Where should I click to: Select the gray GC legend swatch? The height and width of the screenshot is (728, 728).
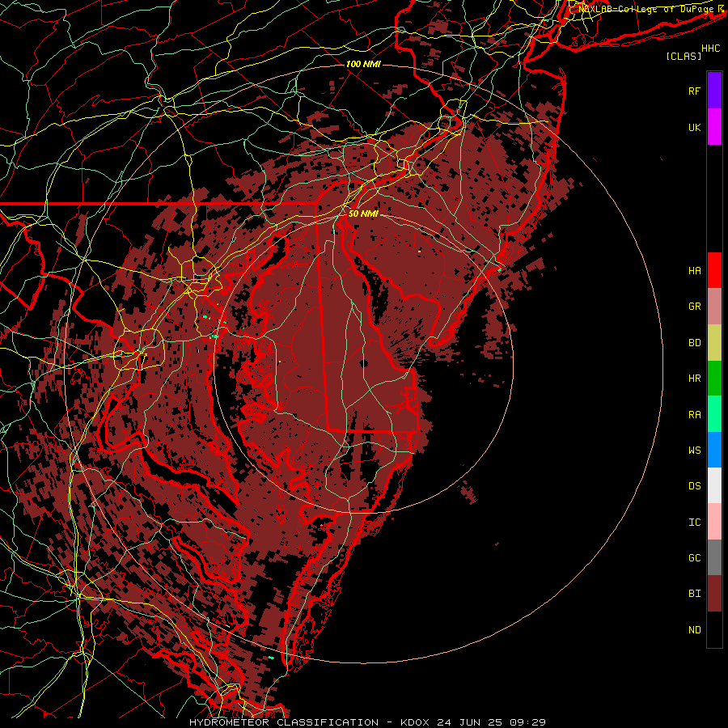714,557
